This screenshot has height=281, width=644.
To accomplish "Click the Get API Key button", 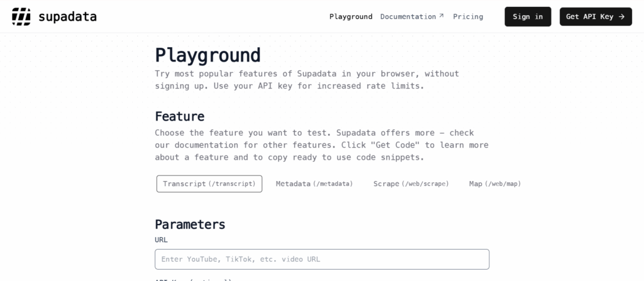I will (596, 17).
